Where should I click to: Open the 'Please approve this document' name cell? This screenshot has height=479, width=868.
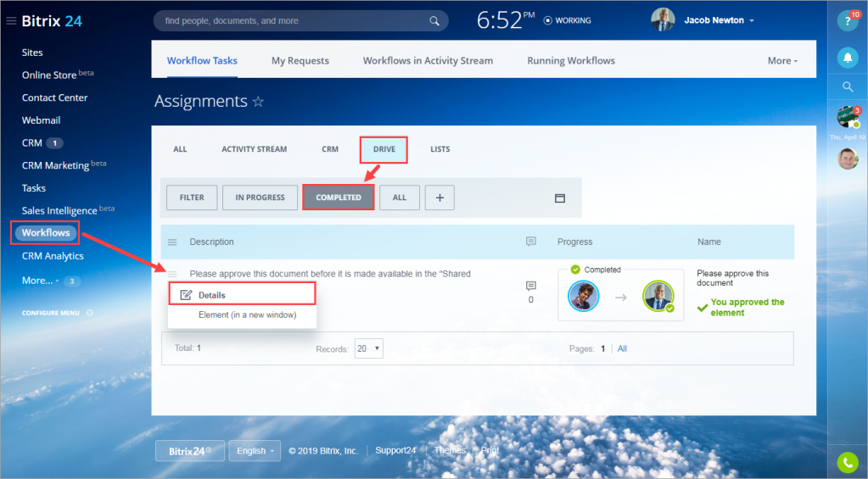[x=732, y=278]
